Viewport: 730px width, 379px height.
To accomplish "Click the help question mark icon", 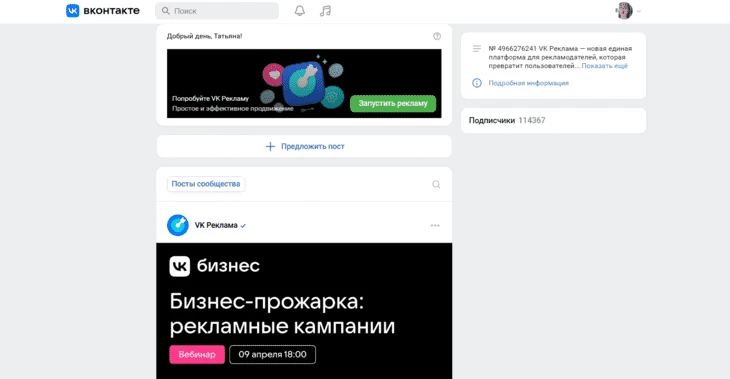I will pos(437,36).
